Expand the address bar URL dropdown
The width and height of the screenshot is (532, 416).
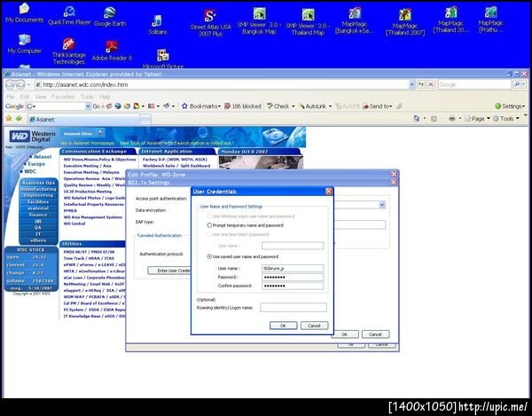pyautogui.click(x=411, y=84)
